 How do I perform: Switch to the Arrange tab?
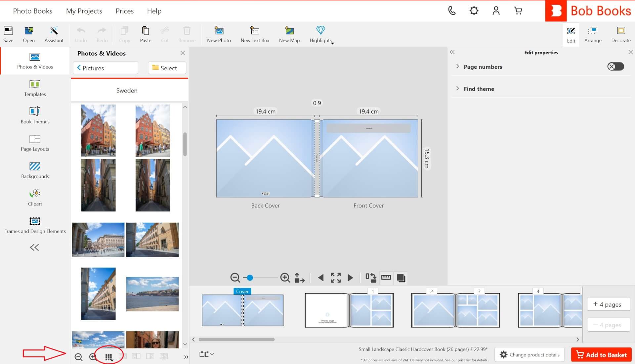(x=593, y=34)
